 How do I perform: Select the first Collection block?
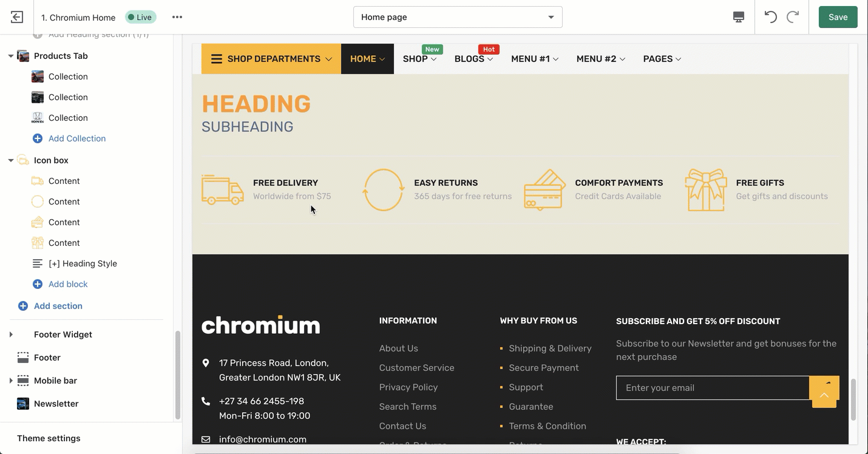tap(68, 76)
